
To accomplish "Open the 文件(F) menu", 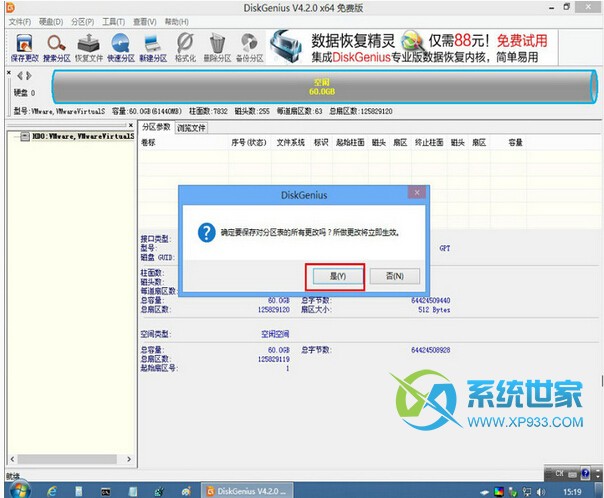I will (x=20, y=22).
